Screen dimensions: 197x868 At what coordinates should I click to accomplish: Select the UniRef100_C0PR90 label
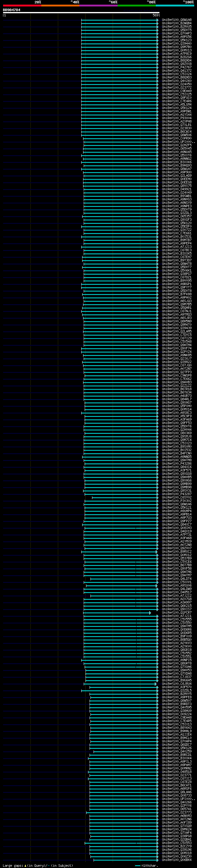tap(177, 139)
